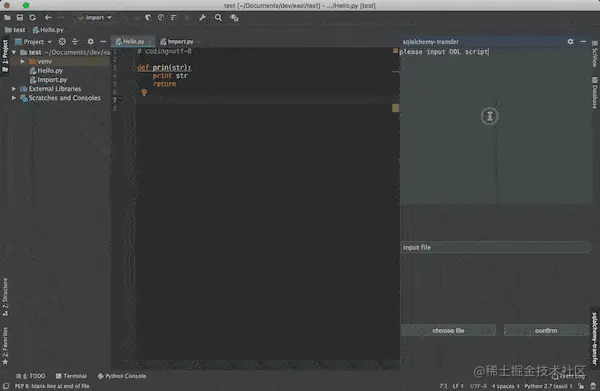Collapse all in Project panel
This screenshot has width=600, height=391.
75,41
